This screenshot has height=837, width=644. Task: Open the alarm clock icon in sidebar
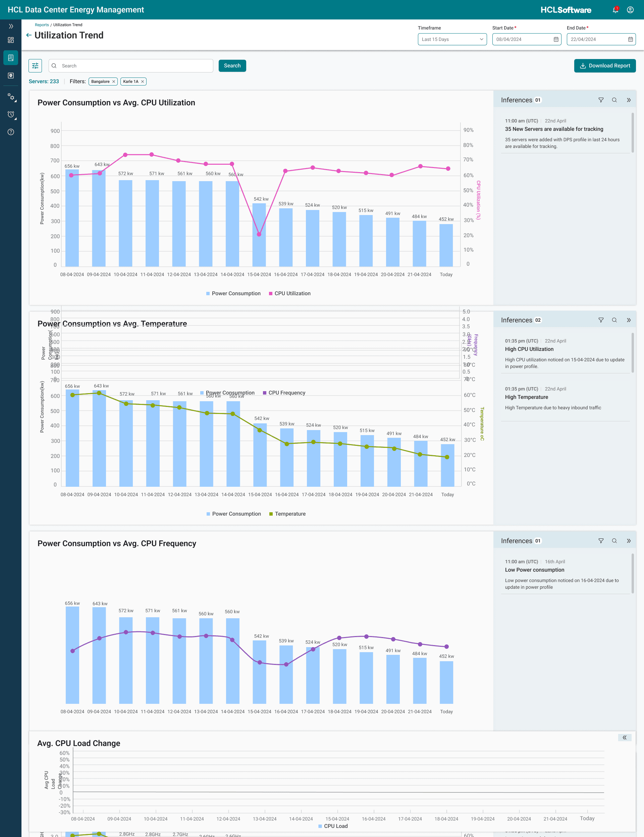click(x=11, y=114)
